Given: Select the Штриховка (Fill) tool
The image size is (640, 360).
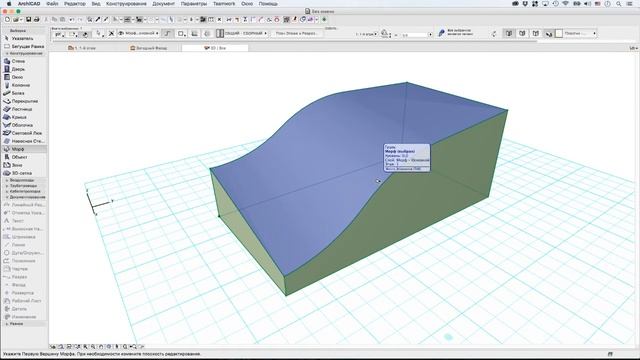Looking at the screenshot, I should coord(24,237).
